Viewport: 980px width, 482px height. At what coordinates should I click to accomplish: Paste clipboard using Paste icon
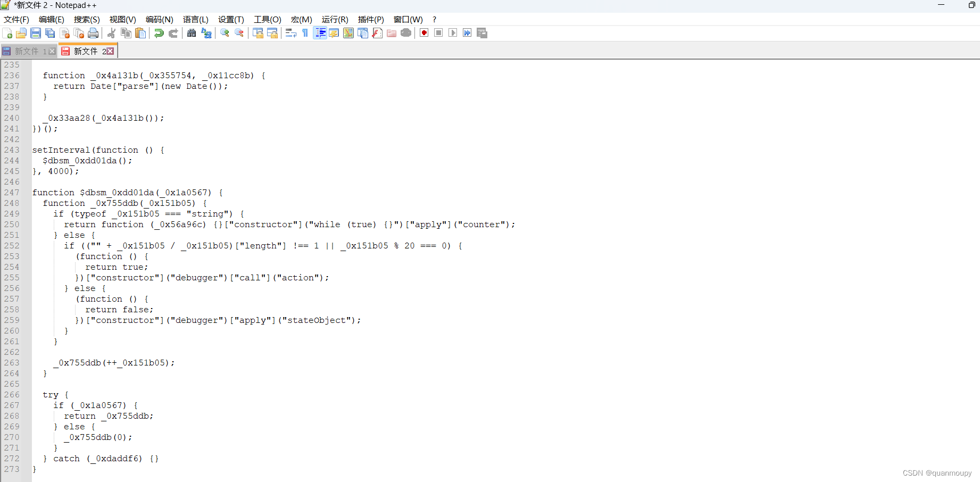point(140,33)
